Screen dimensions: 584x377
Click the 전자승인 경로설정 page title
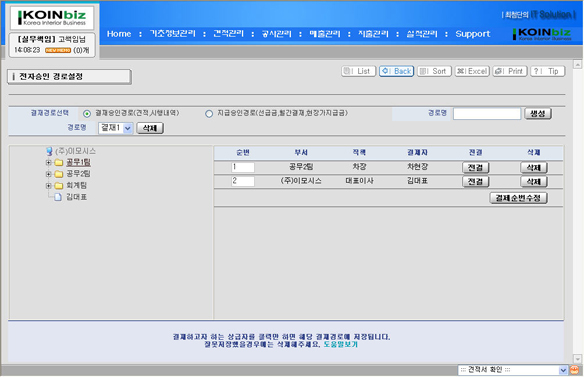pyautogui.click(x=51, y=77)
